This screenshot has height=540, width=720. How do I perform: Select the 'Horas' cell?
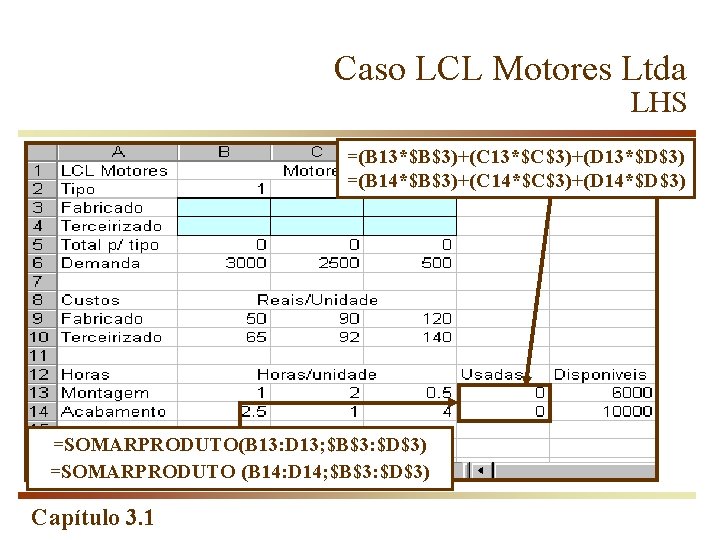[x=118, y=375]
